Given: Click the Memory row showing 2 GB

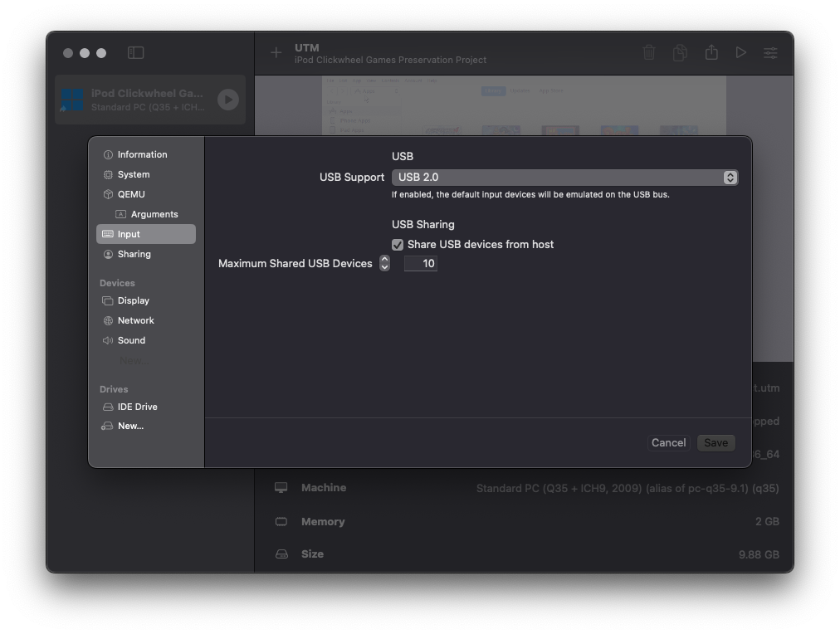Looking at the screenshot, I should (526, 521).
